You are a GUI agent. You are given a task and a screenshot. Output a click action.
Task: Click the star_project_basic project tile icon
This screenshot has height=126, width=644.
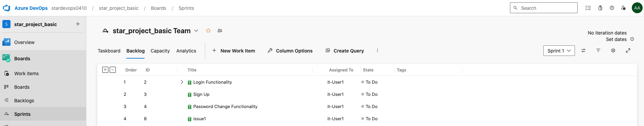[x=6, y=24]
